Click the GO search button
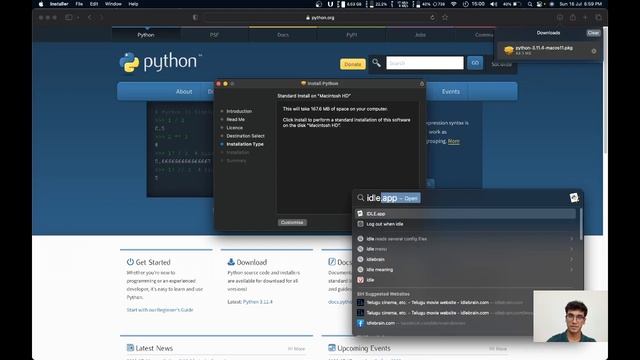Screen dimensions: 640x360 [475, 63]
